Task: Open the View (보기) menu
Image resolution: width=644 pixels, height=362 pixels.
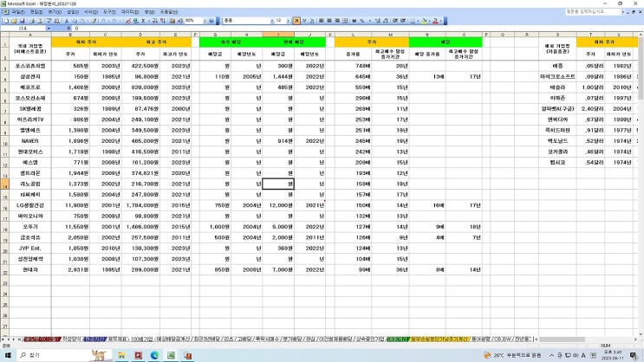Action: click(55, 12)
